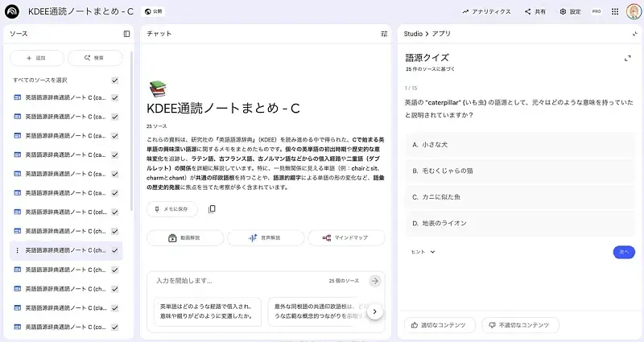644x342 pixels.
Task: Open 設定 in the top bar
Action: click(x=569, y=12)
